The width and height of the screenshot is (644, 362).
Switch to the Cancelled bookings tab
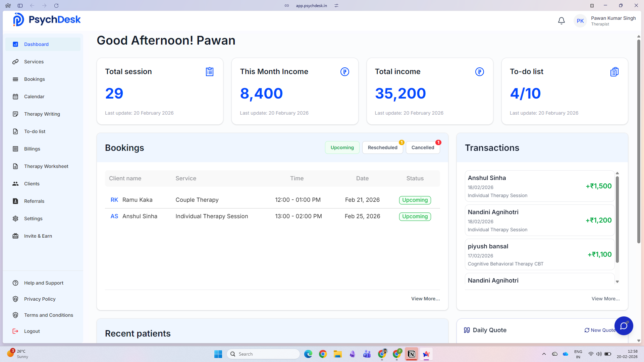tap(422, 147)
